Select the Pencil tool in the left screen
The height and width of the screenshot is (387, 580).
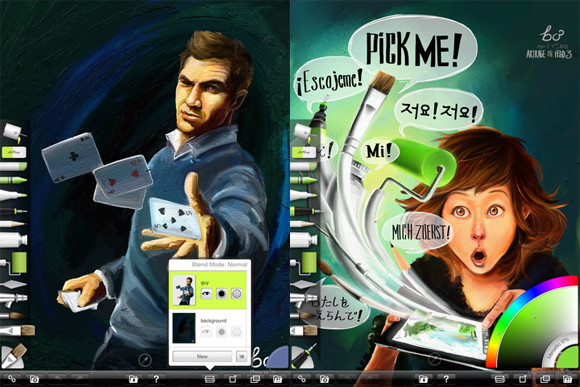13,224
